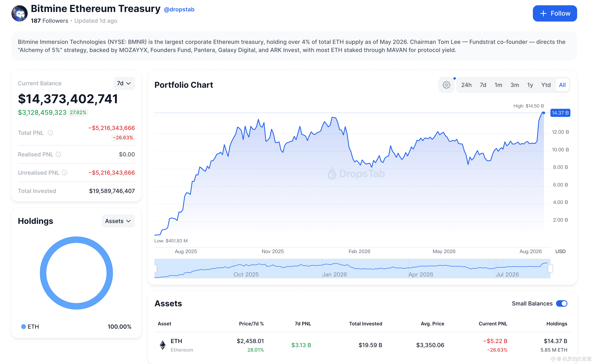Click the High: $14.50 B chart label
This screenshot has height=364, width=593.
tap(528, 106)
